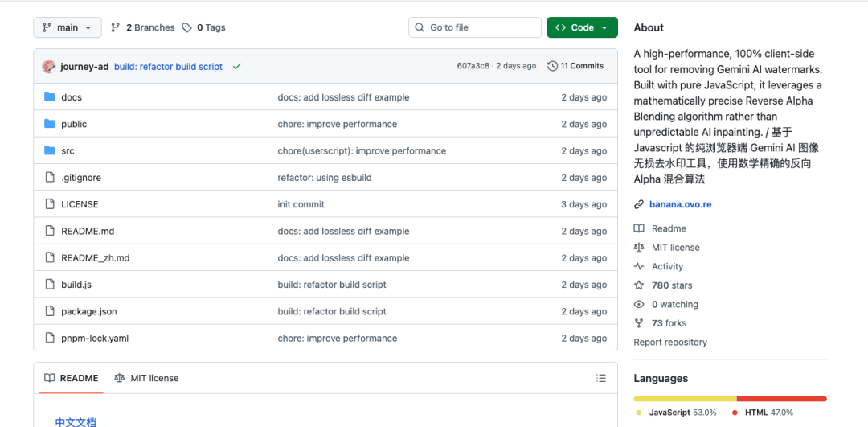Click the src folder icon
Screen dimensions: 868x427
tap(50, 150)
